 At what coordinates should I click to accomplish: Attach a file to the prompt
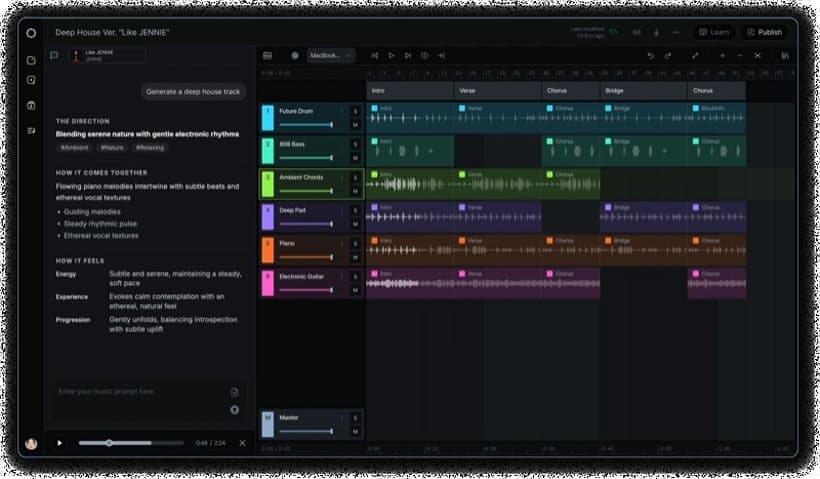(234, 392)
